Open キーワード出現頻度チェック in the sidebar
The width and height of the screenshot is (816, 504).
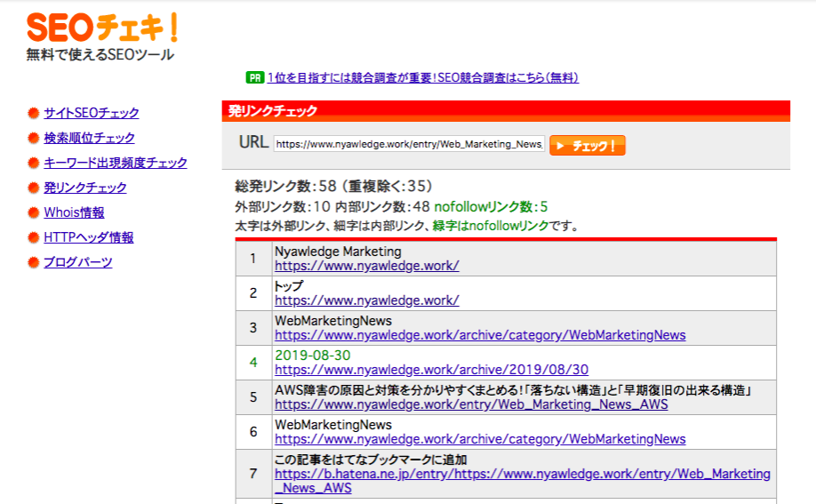[x=116, y=163]
